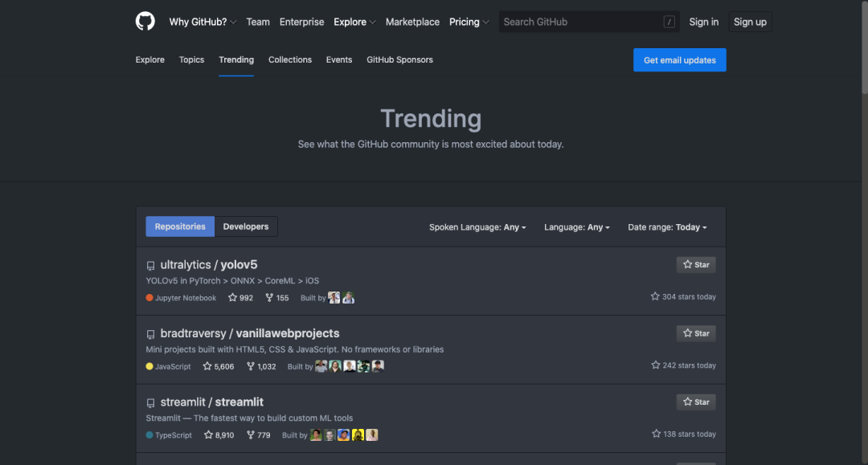Open the vanillawebprojects stargazers count 5,606
Viewport: 868px width, 465px height.
click(x=219, y=366)
